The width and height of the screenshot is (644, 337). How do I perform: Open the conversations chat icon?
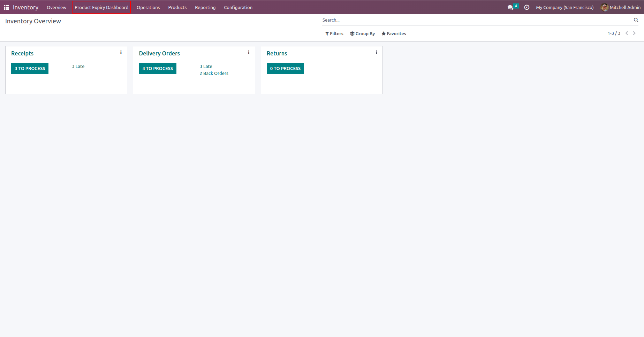[x=510, y=7]
